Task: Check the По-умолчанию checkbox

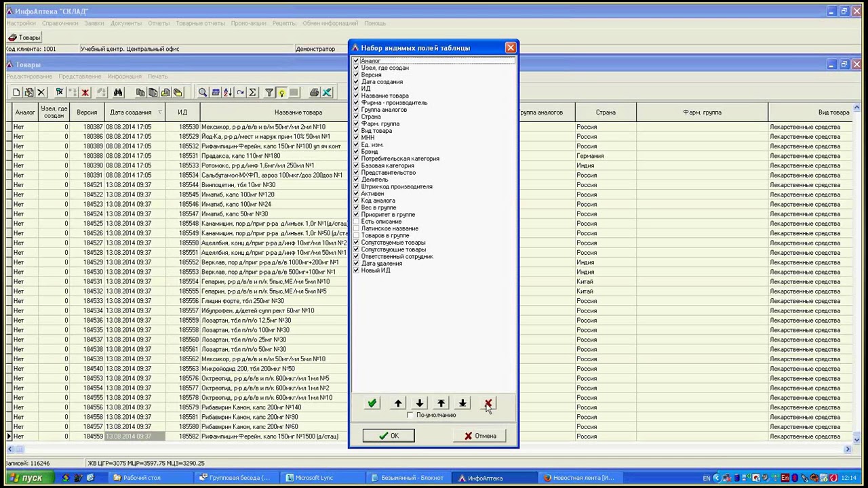Action: click(x=410, y=415)
